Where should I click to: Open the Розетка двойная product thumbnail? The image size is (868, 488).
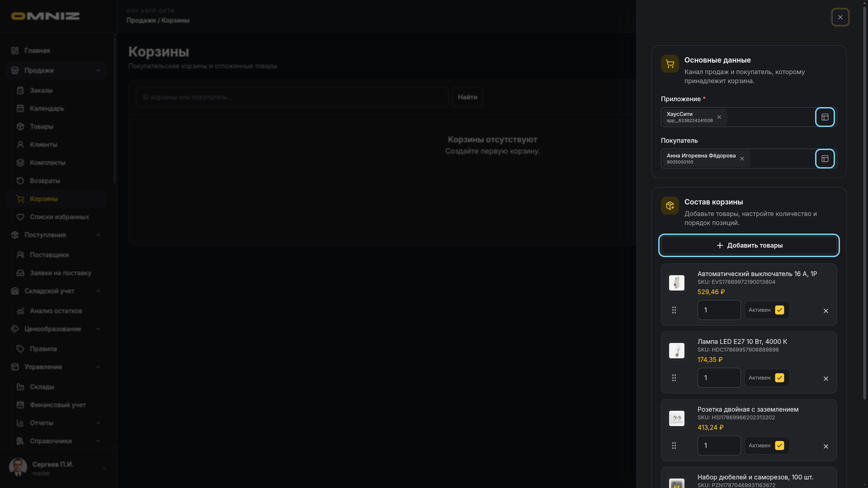point(677,418)
